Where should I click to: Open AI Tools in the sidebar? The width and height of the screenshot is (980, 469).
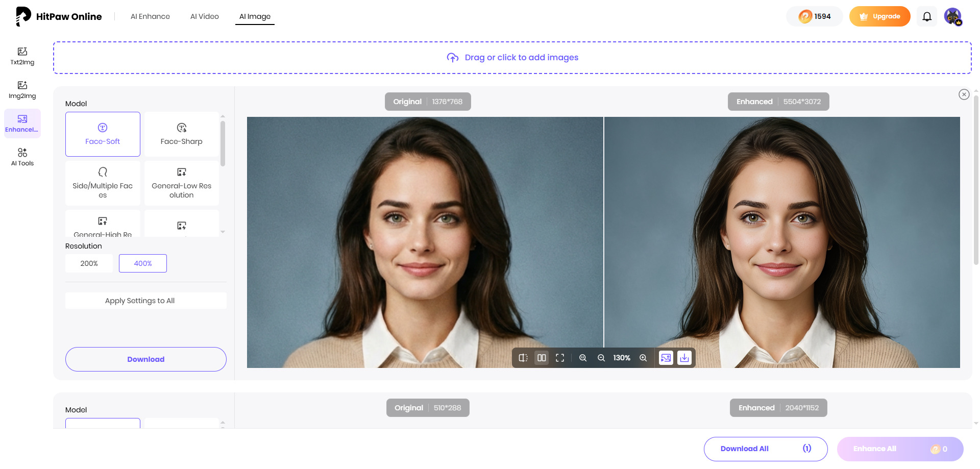22,157
